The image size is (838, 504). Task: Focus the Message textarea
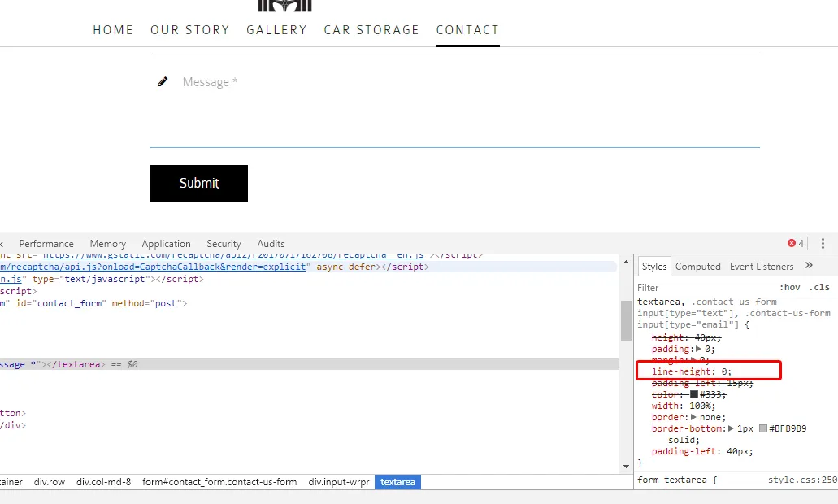tap(455, 101)
